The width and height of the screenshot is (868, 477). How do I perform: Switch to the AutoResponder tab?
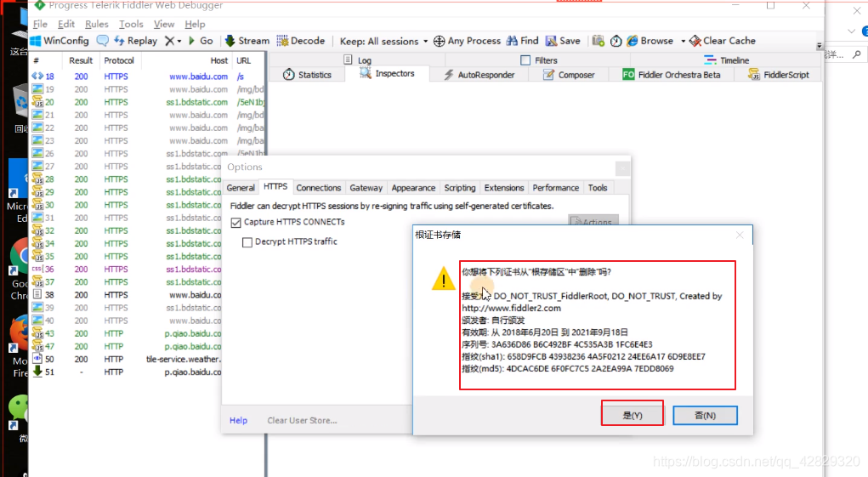point(479,75)
